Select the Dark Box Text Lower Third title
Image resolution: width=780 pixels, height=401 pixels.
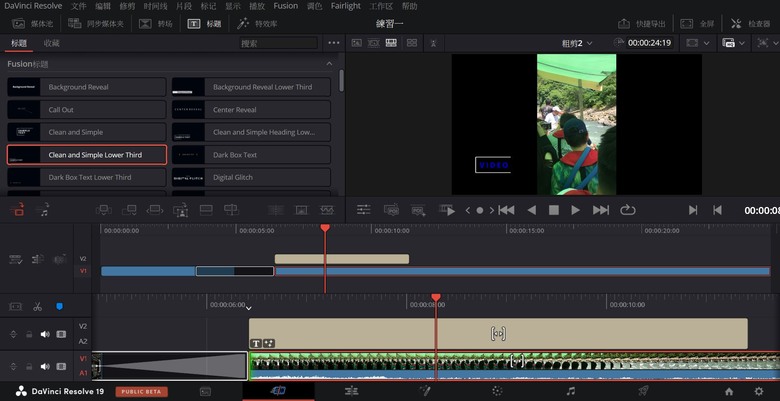[87, 177]
